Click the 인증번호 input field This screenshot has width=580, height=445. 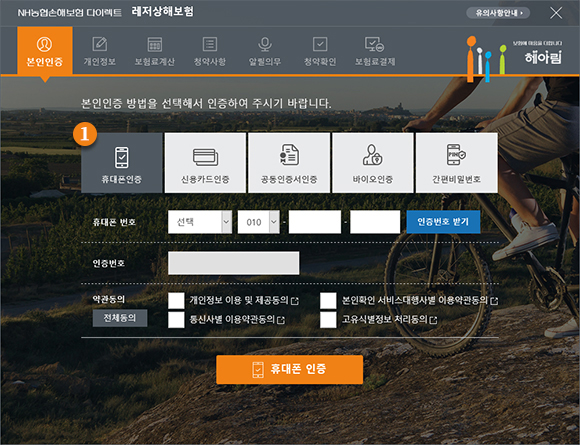[234, 263]
